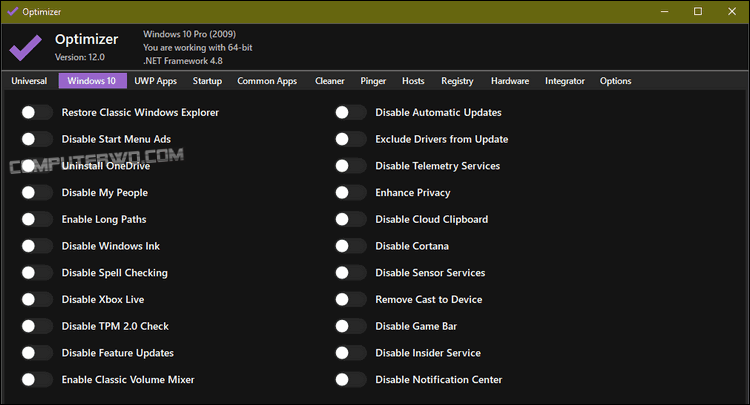The image size is (750, 405).
Task: Open the Options tab
Action: [x=616, y=81]
